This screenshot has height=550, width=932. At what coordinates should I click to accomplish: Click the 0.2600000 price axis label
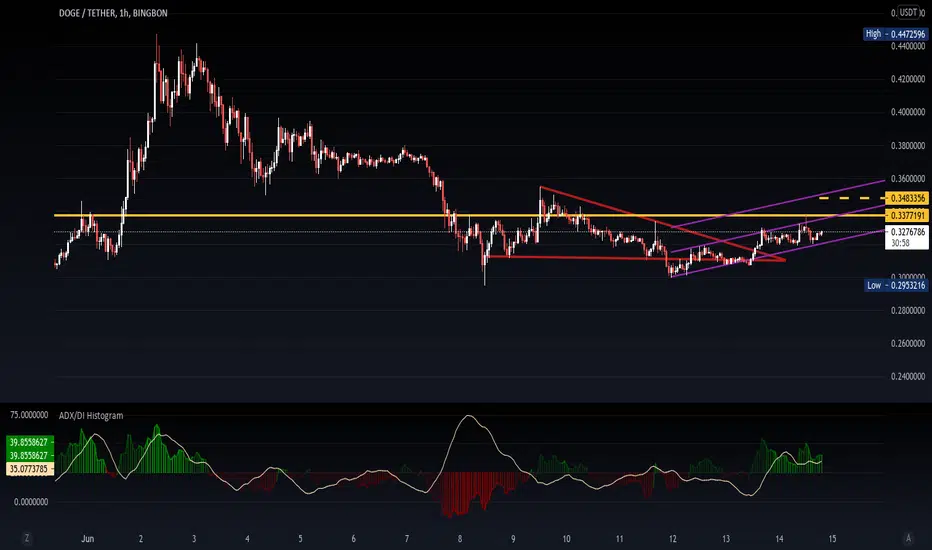coord(908,343)
